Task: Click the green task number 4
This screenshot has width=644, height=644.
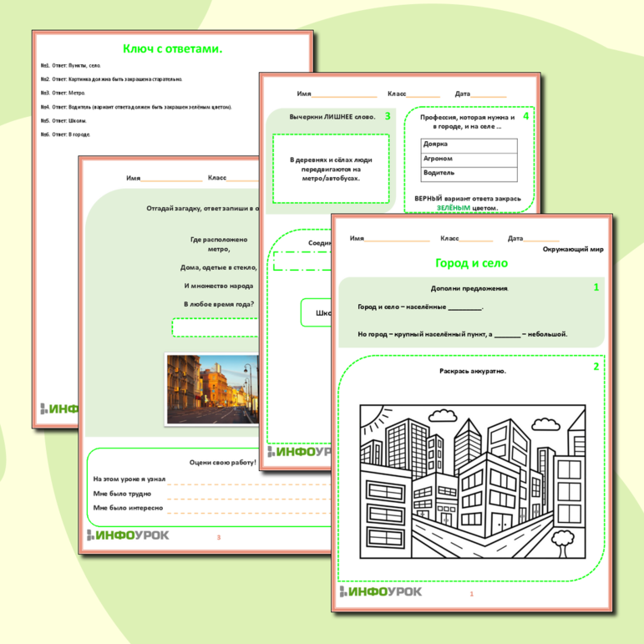Action: (525, 116)
